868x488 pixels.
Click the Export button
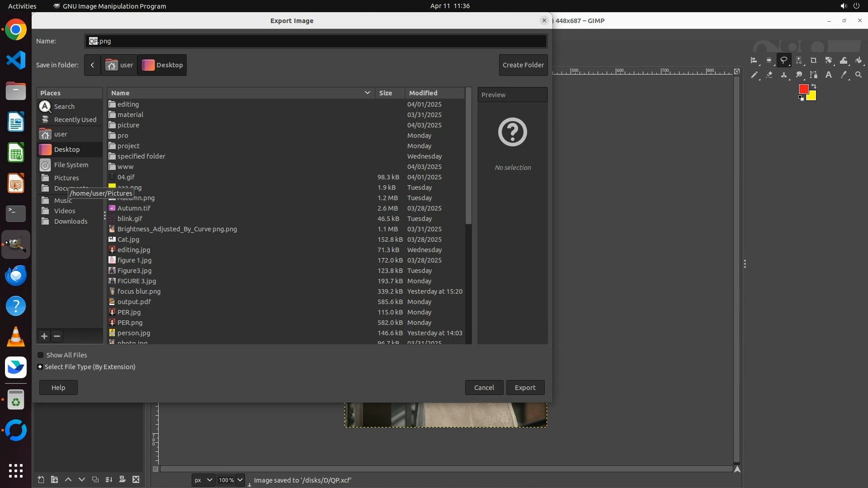[525, 388]
